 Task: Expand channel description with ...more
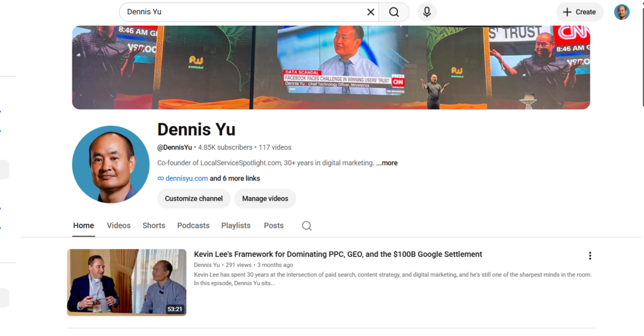[x=387, y=163]
